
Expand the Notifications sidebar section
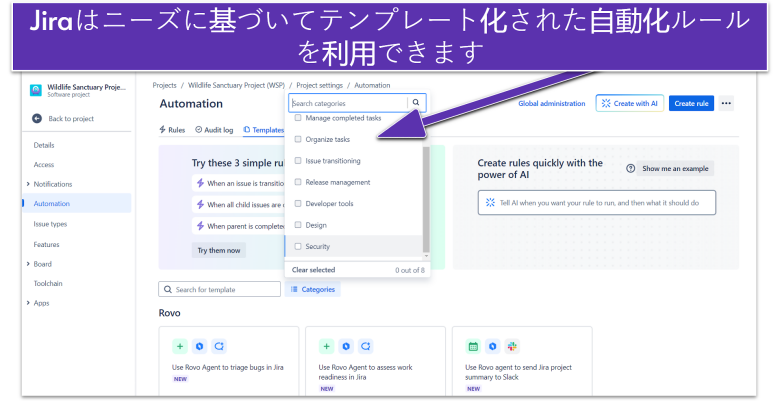click(28, 184)
